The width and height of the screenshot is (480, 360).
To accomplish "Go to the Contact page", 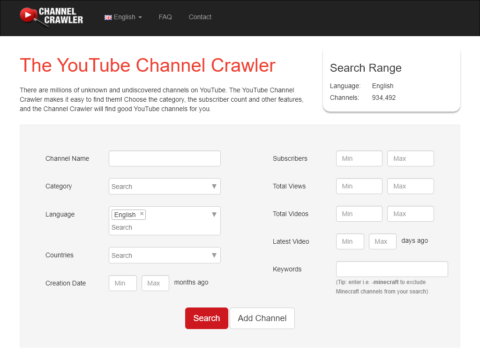I will pyautogui.click(x=200, y=17).
